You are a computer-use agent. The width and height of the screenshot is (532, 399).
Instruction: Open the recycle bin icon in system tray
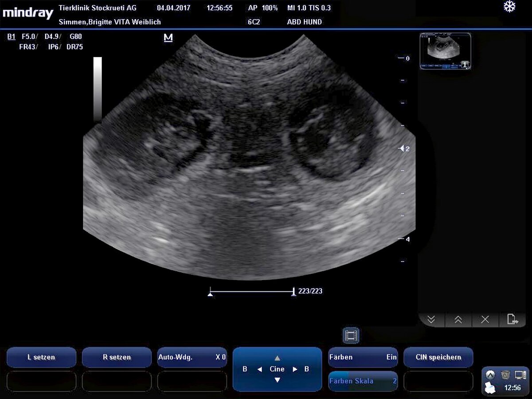click(x=505, y=375)
